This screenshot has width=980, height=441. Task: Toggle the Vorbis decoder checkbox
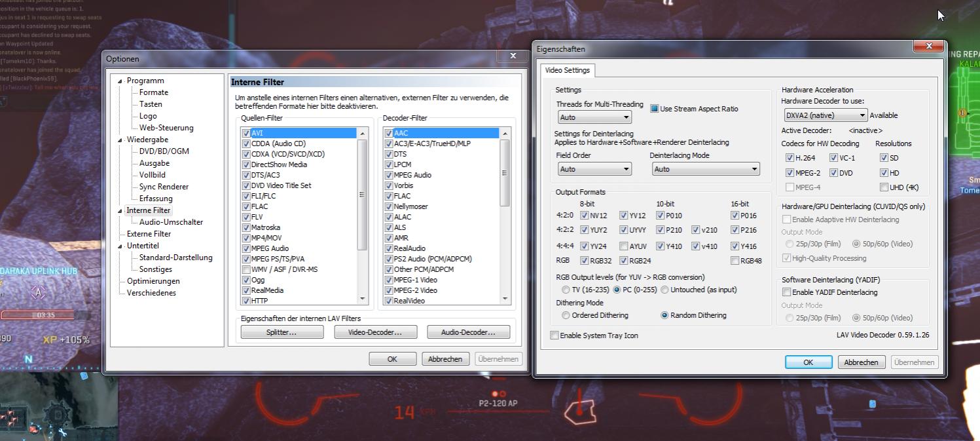click(x=389, y=185)
